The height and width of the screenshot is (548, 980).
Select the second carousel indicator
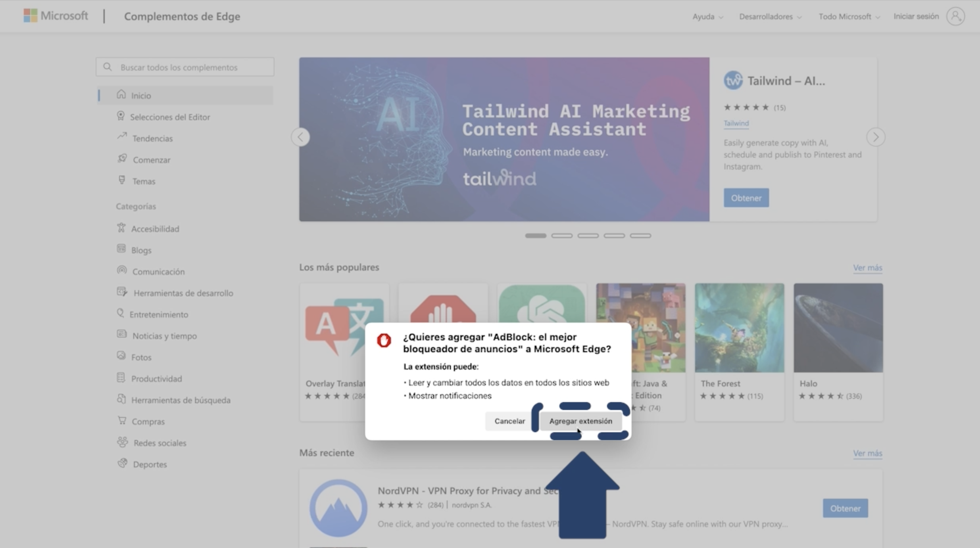(561, 236)
